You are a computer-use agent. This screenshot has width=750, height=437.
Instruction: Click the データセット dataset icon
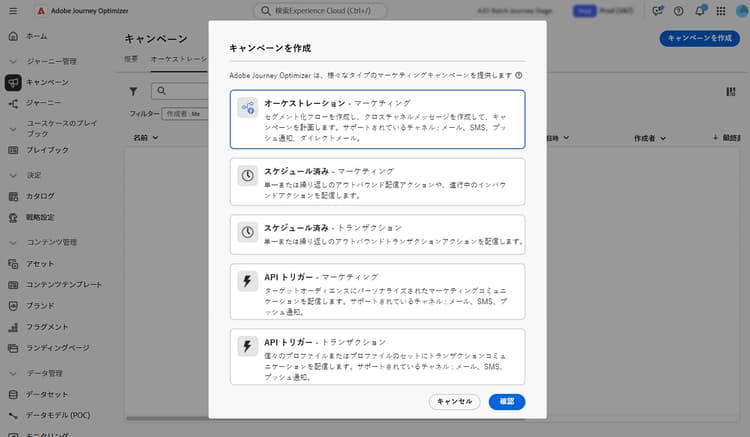13,394
